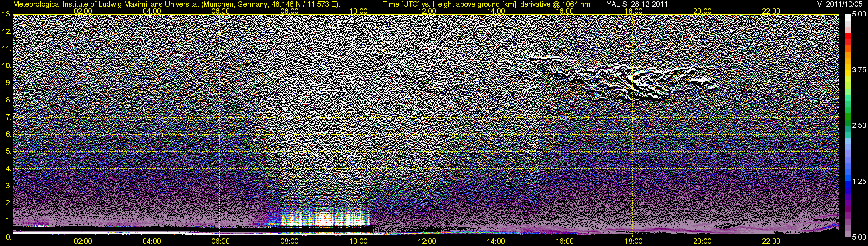Click "12:00" on the lower time axis
The image size is (868, 246).
click(x=427, y=242)
